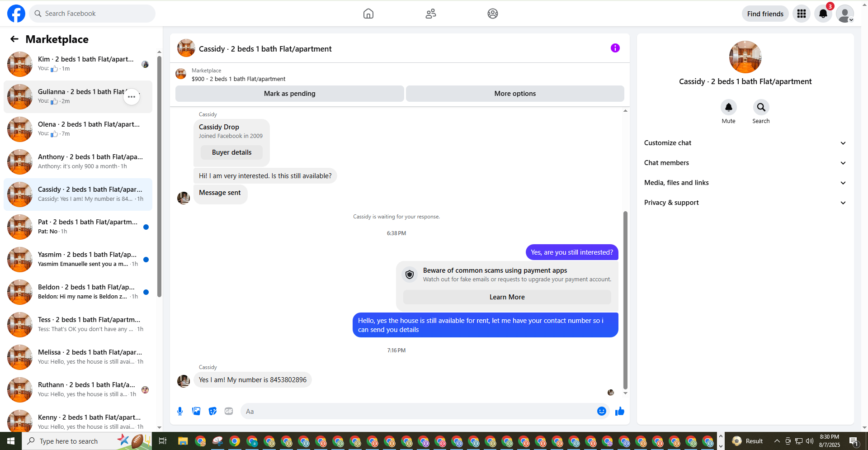This screenshot has width=868, height=450.
Task: Click the conversation list scrollbar
Action: pyautogui.click(x=159, y=176)
